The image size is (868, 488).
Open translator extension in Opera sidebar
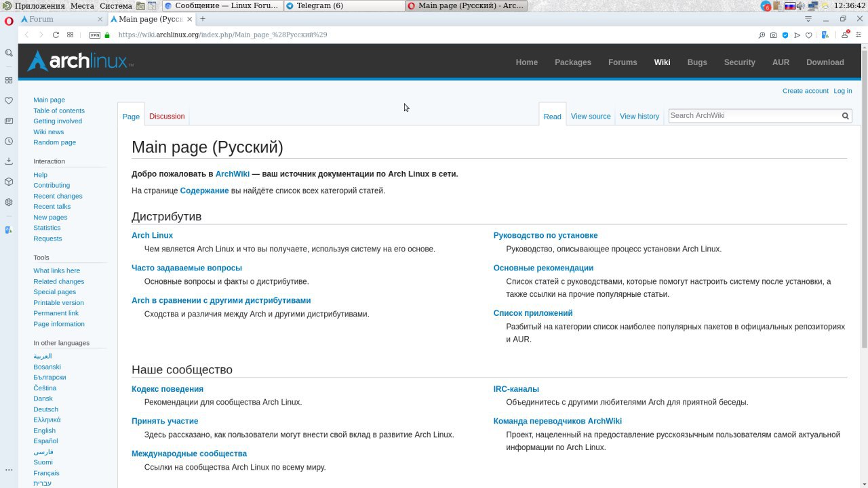click(9, 230)
